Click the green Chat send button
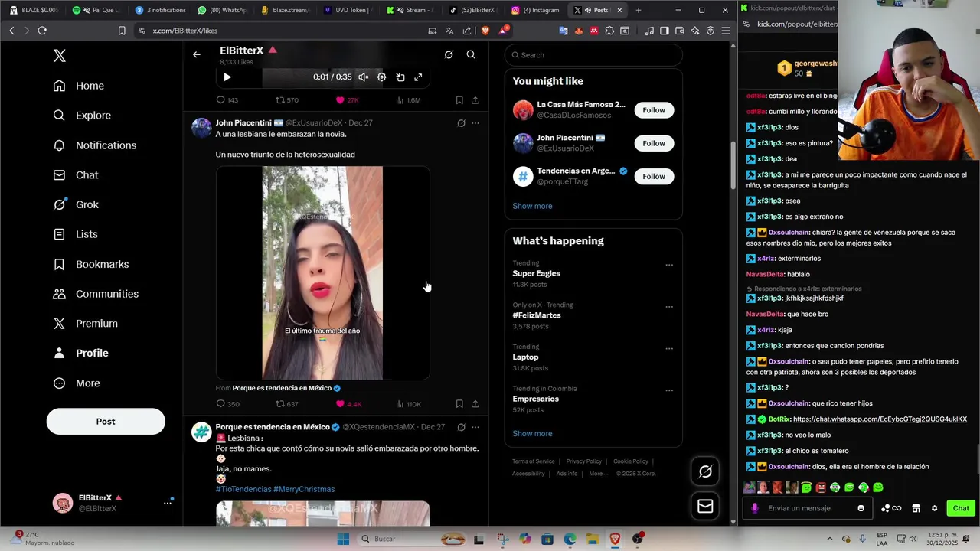Screen dimensions: 980x551 961,508
